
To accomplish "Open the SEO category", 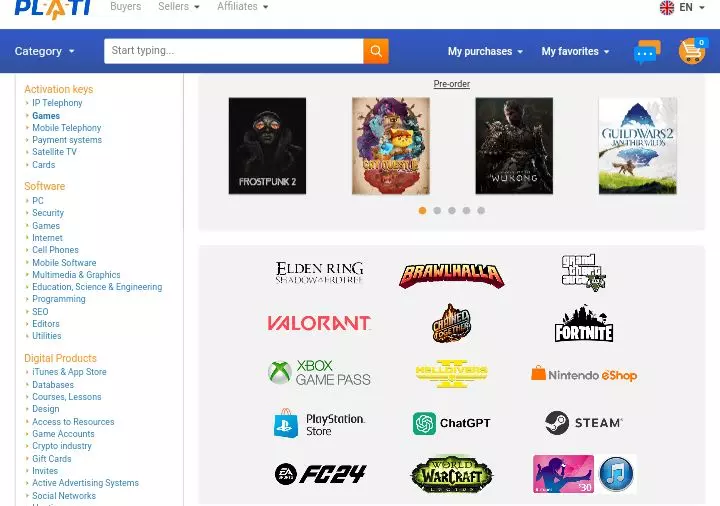I will 40,311.
